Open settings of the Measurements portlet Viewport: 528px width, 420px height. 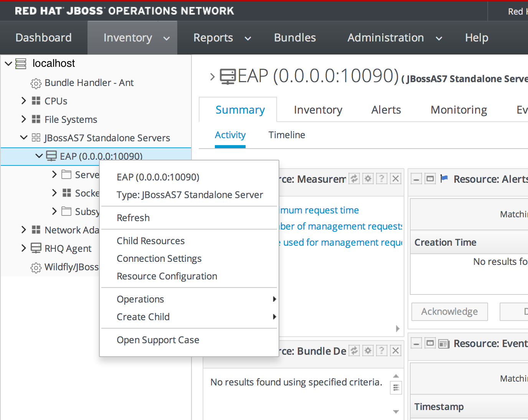coord(368,179)
